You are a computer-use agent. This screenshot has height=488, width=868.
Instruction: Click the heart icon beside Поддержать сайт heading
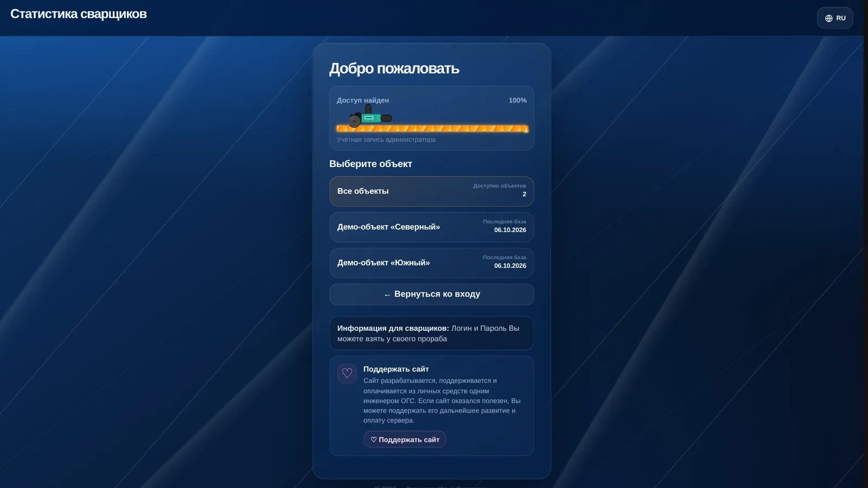[347, 374]
